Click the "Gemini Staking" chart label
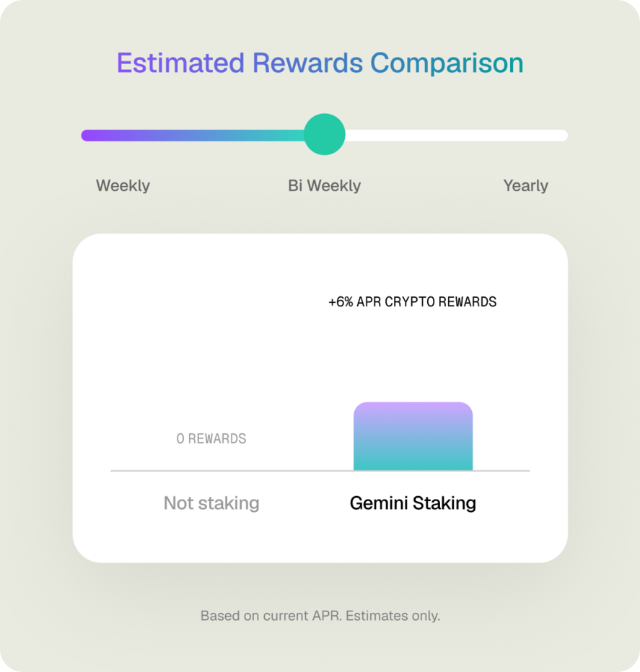 pos(413,503)
